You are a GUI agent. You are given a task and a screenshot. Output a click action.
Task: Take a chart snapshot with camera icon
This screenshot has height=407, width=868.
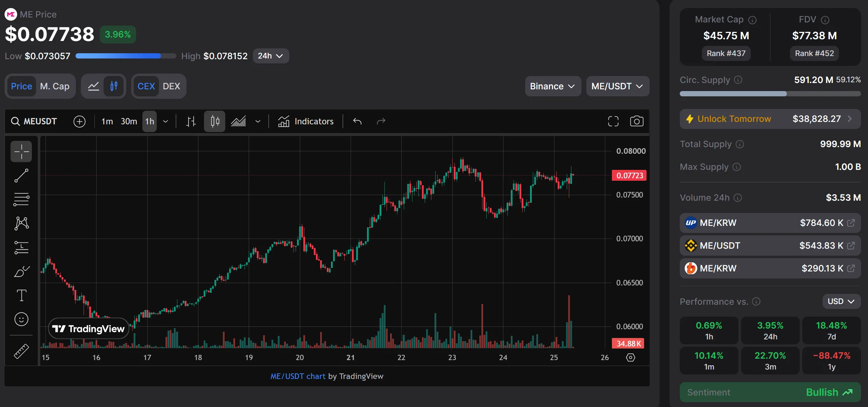[637, 121]
